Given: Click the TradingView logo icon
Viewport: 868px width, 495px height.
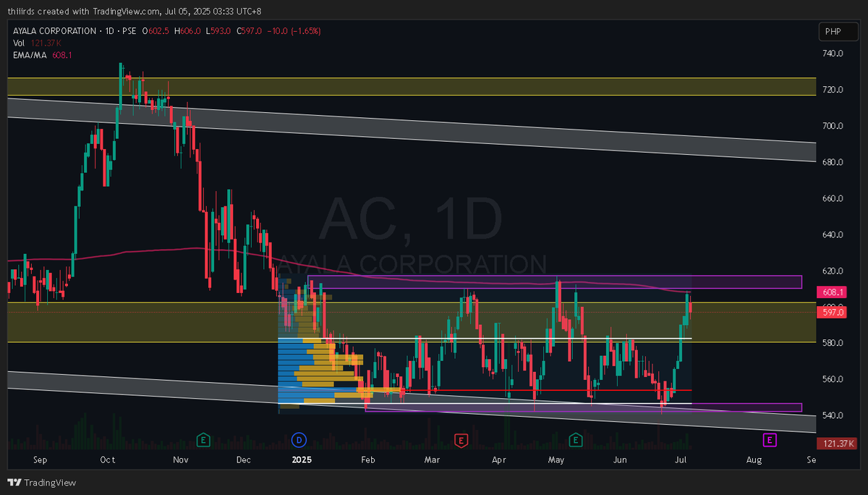Looking at the screenshot, I should click(x=14, y=483).
